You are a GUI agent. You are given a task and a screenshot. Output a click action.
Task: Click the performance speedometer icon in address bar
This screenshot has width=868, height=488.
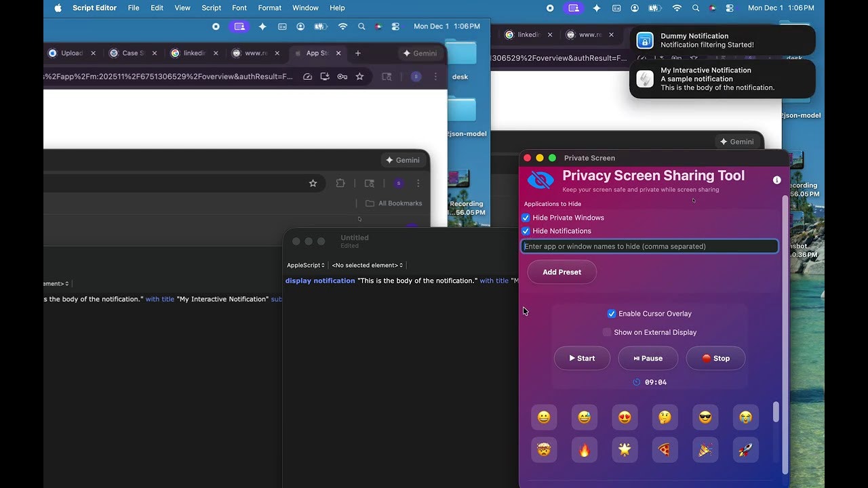click(x=307, y=77)
